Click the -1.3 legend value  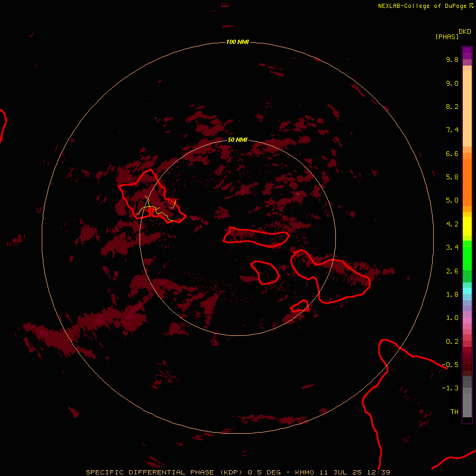pos(450,388)
